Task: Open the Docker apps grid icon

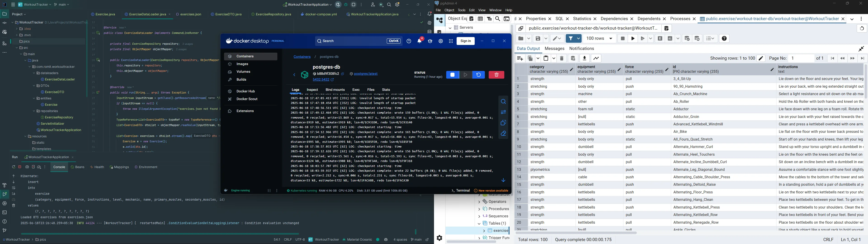Action: 451,41
